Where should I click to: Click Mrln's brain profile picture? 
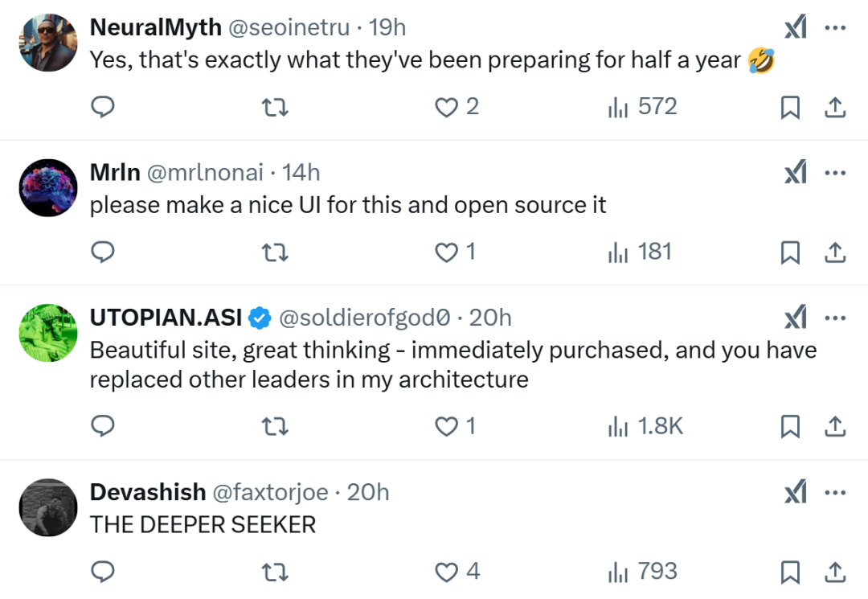point(47,187)
